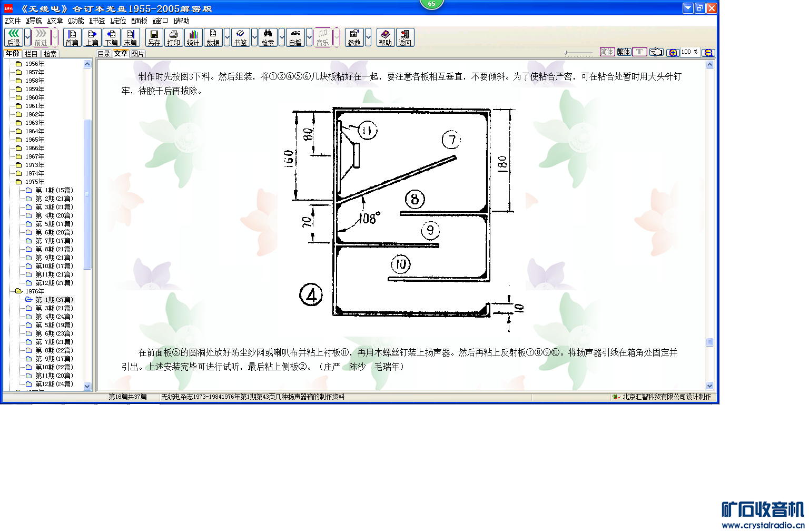The height and width of the screenshot is (532, 809).
Task: Click the 书签 bookmark toolbar icon
Action: (x=241, y=37)
